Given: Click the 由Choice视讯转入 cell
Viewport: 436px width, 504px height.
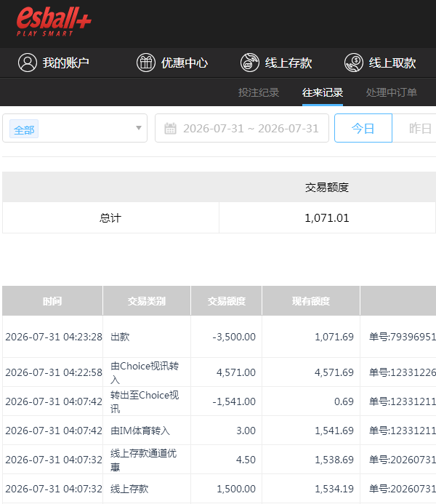Looking at the screenshot, I should coord(147,372).
